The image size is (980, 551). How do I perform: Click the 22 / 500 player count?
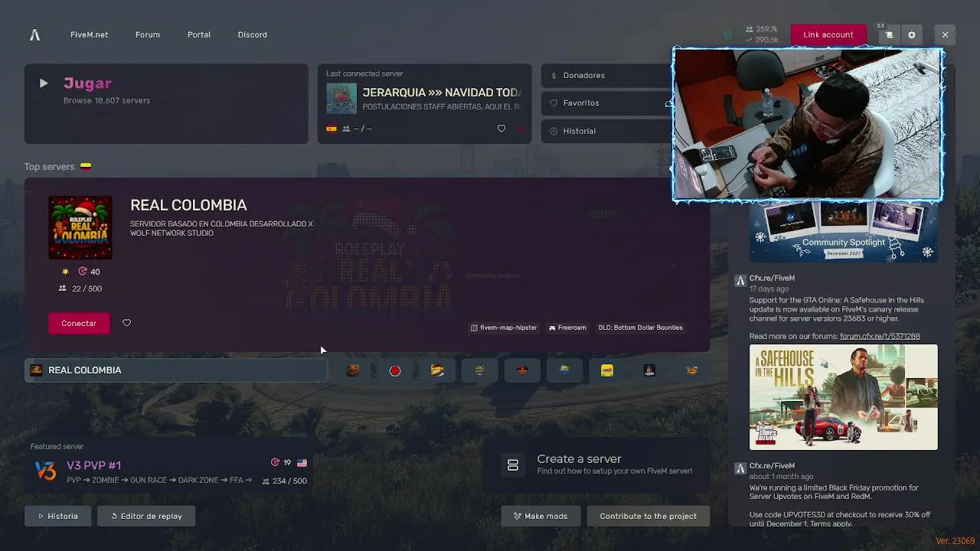[80, 289]
